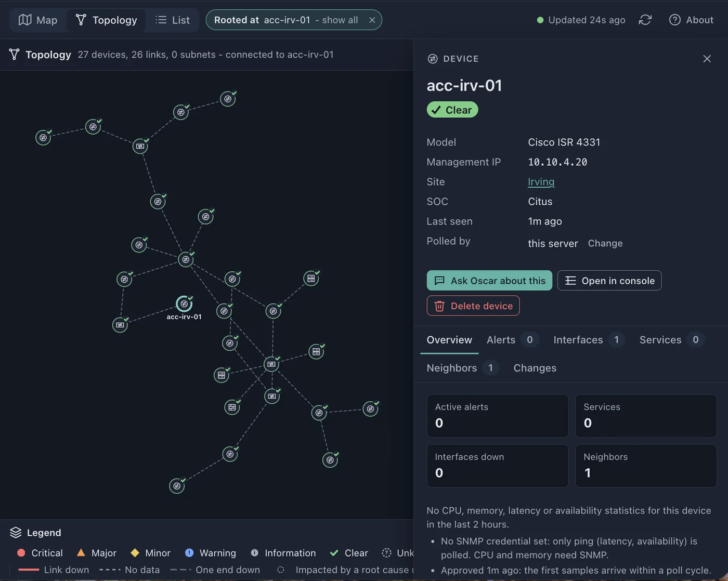Viewport: 728px width, 581px height.
Task: Open the Irving site link
Action: pyautogui.click(x=541, y=182)
